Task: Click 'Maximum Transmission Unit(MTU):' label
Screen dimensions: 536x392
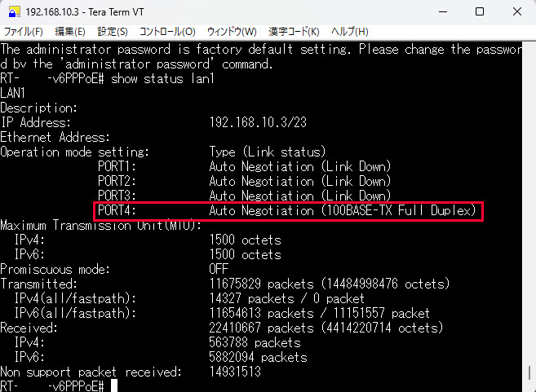Action: tap(101, 226)
